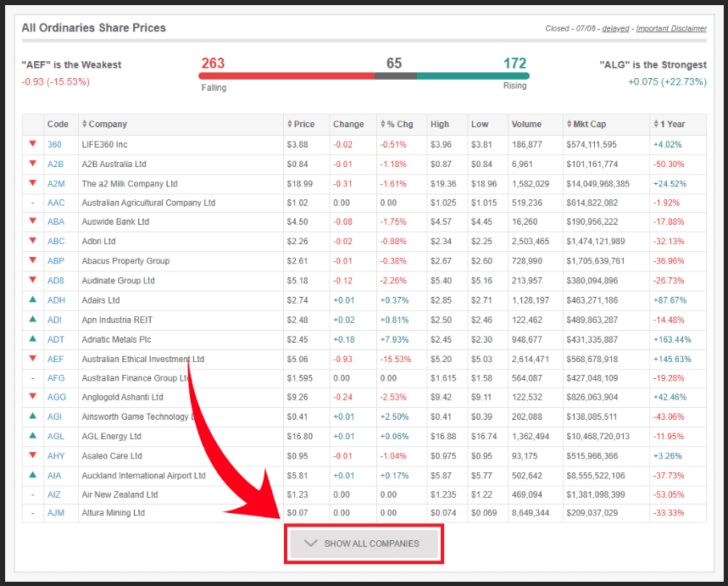Screen dimensions: 728x586
Task: Click the +163.44% one-year value
Action: (672, 339)
